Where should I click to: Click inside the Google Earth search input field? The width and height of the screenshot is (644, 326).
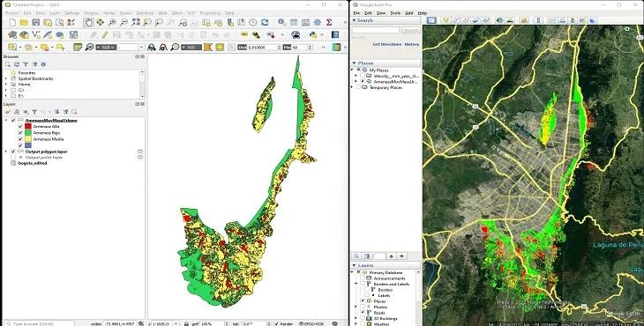[376, 30]
